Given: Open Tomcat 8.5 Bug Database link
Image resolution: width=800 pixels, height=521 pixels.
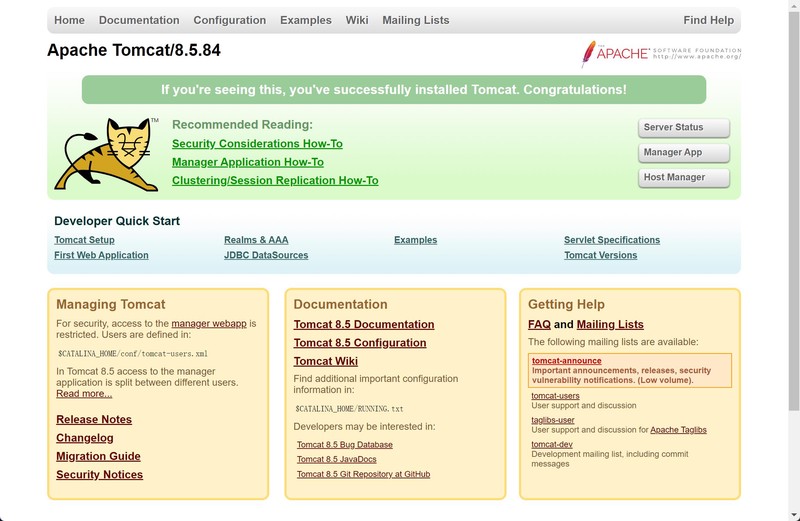Looking at the screenshot, I should click(345, 445).
